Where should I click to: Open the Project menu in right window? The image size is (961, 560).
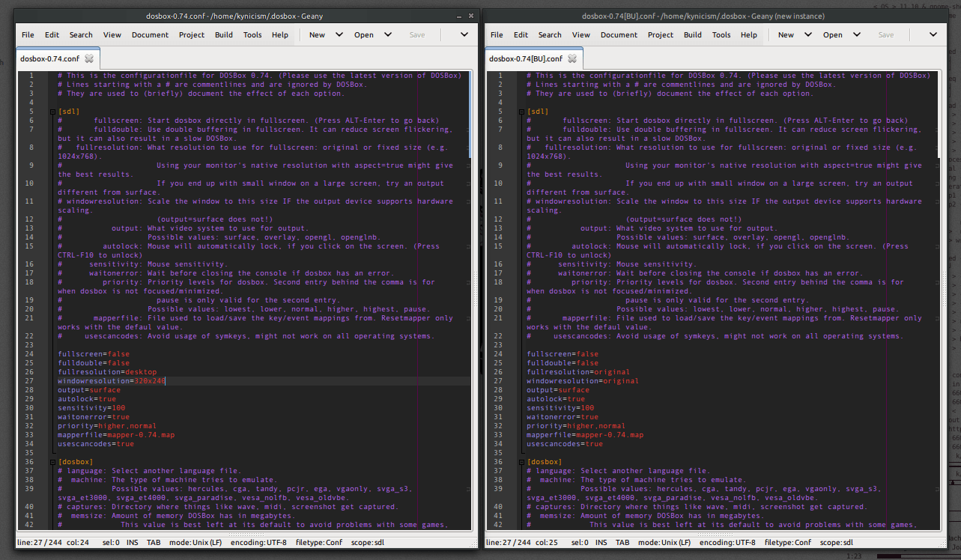pyautogui.click(x=661, y=35)
